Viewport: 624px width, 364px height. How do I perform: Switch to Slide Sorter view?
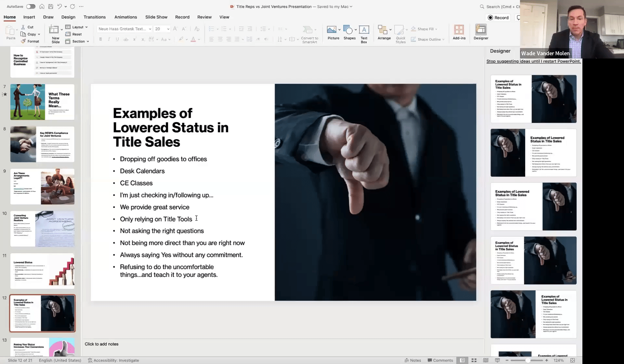coord(474,360)
